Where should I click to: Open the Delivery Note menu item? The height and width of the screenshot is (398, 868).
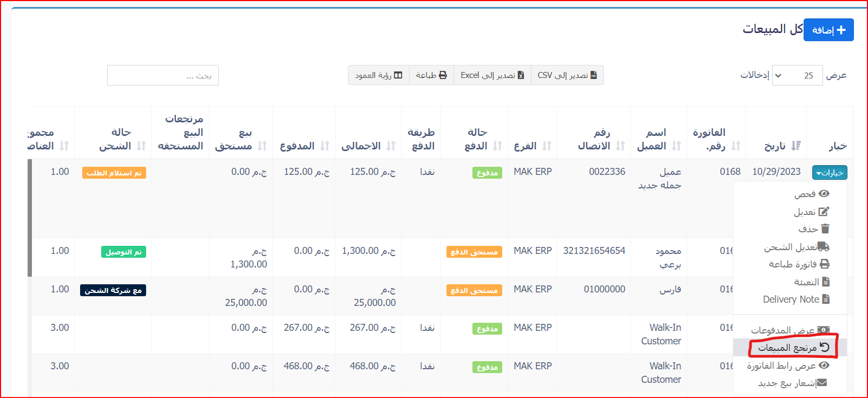796,299
